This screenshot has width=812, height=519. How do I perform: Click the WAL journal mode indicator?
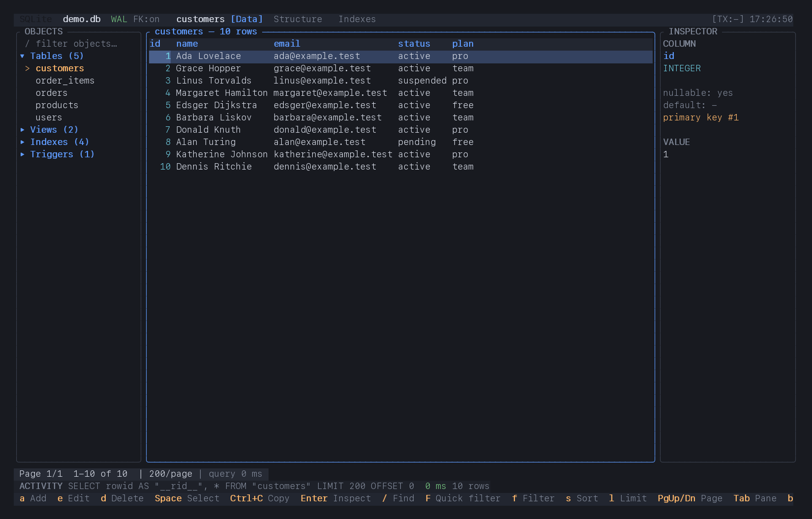[x=119, y=19]
